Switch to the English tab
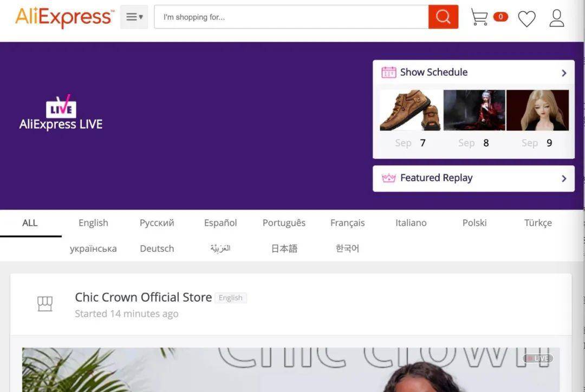Viewport: 585px width, 392px height. 93,223
